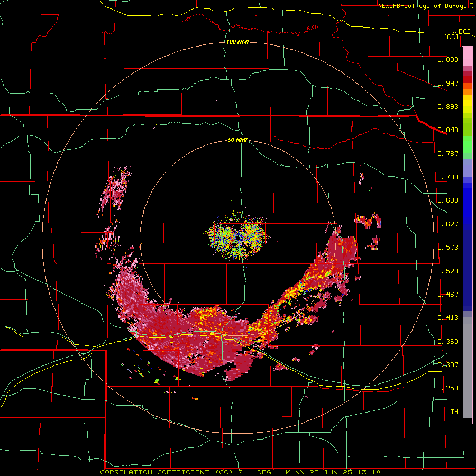This screenshot has height=476, width=476.
Task: Click the pink top segment of color bar
Action: tap(467, 57)
